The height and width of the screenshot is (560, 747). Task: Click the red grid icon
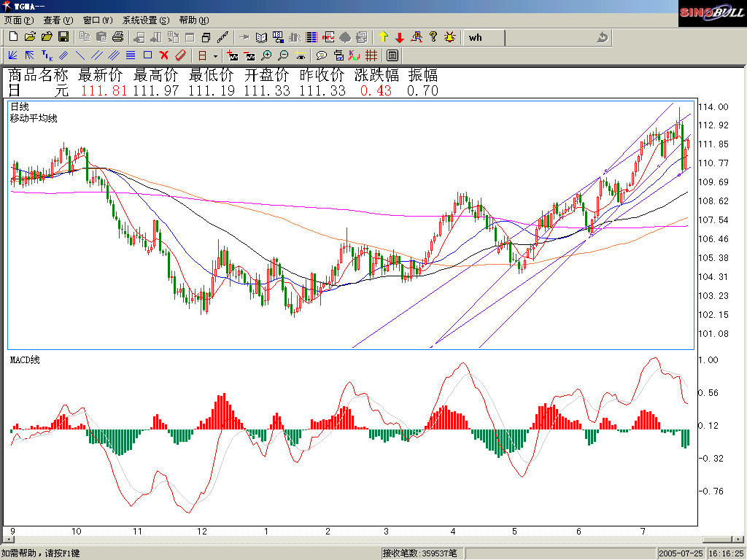371,55
